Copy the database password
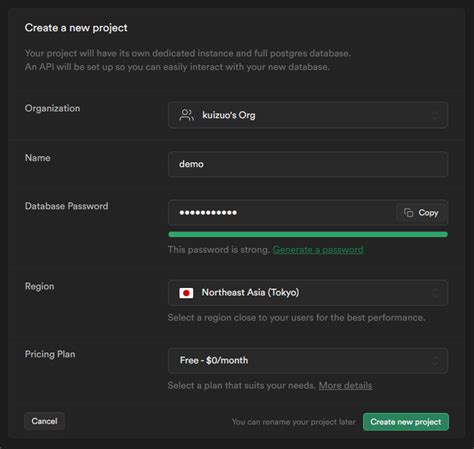Screen dimensions: 474x449 [x=421, y=213]
